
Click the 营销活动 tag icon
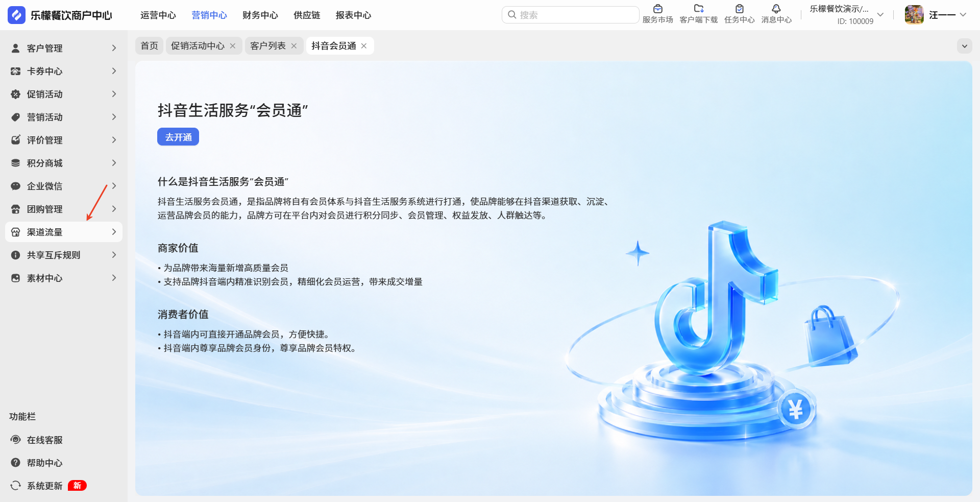16,117
